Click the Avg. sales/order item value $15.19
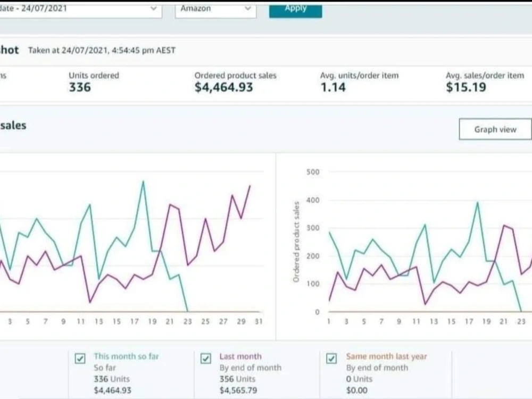The image size is (532, 399). pyautogui.click(x=466, y=87)
